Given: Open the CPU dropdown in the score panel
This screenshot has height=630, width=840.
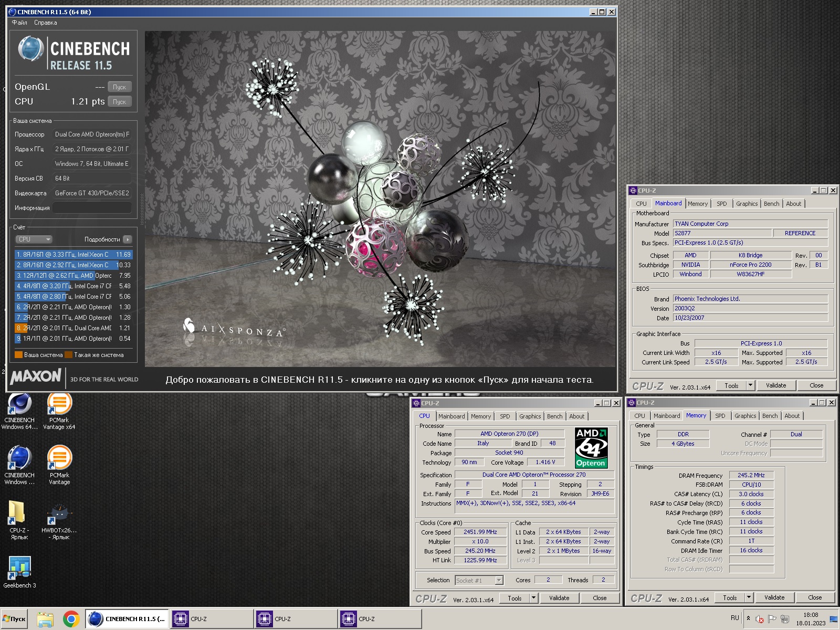Looking at the screenshot, I should coord(34,239).
